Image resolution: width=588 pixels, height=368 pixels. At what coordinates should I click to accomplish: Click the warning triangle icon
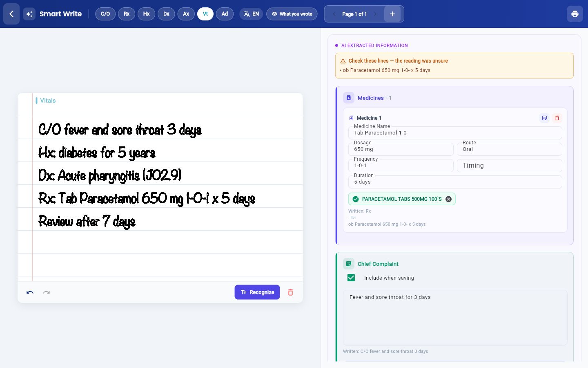click(x=343, y=61)
